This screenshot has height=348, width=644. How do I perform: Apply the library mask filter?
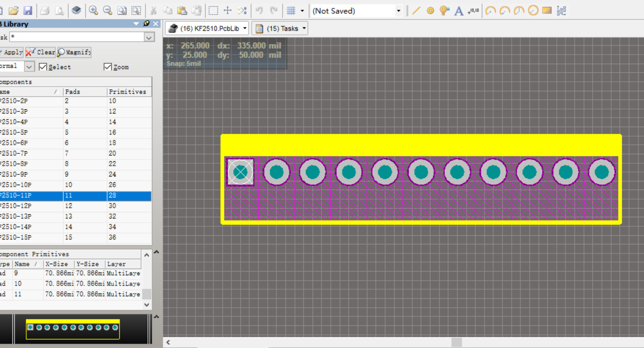[11, 52]
